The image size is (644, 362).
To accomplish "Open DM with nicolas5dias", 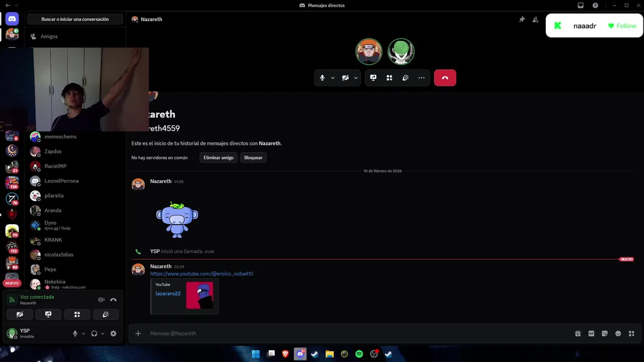I will click(75, 254).
